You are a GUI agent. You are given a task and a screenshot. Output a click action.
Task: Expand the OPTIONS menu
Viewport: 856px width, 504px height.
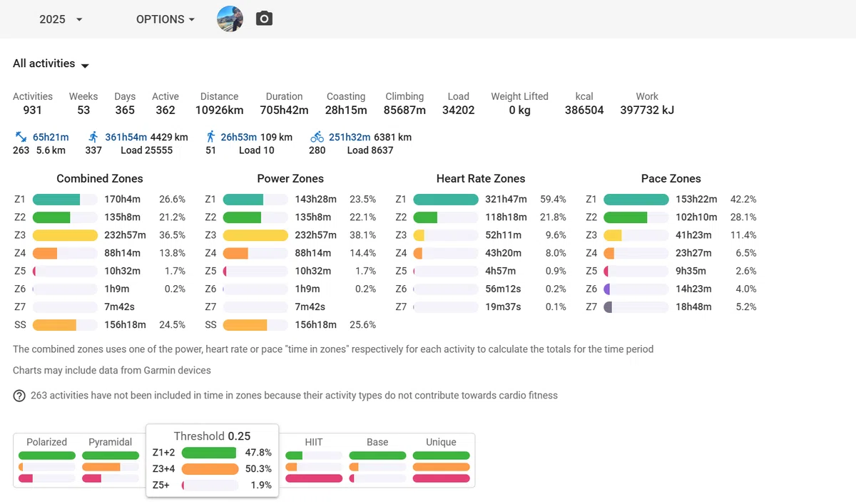pos(165,19)
